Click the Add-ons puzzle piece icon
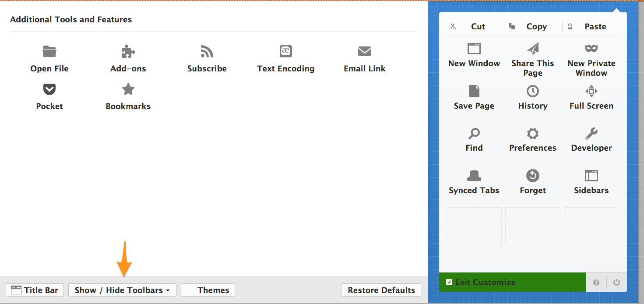The image size is (644, 304). pos(128,51)
